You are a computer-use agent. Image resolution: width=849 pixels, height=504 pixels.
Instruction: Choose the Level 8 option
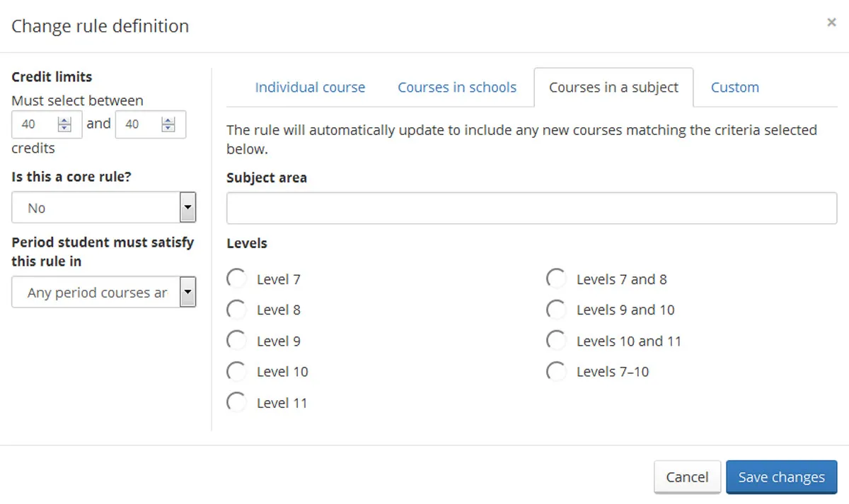236,310
